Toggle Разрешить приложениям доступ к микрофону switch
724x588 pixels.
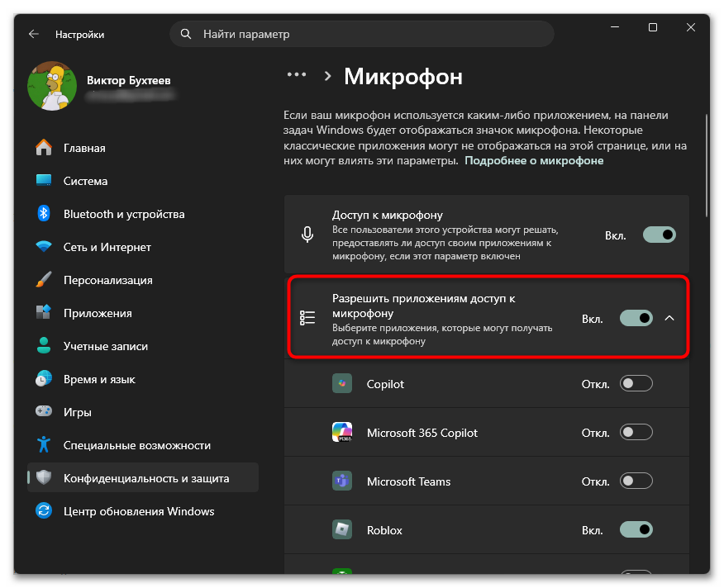636,318
